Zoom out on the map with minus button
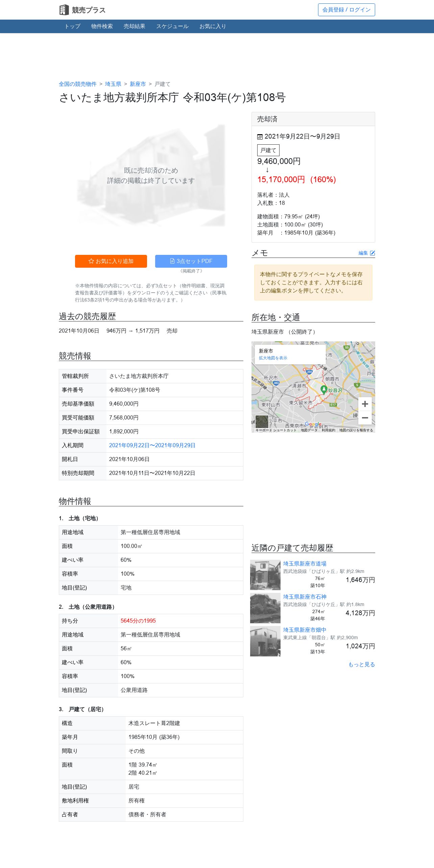The height and width of the screenshot is (868, 434). pos(365,418)
